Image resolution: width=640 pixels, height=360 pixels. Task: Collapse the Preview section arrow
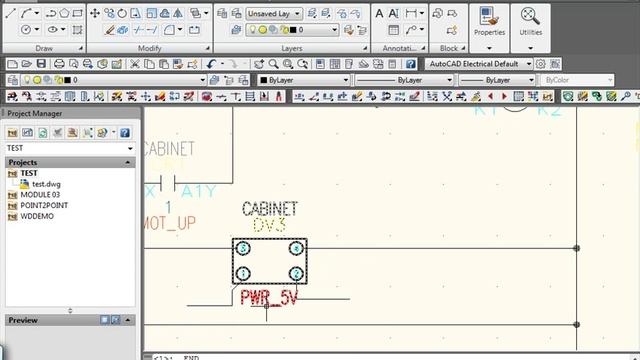tap(128, 320)
